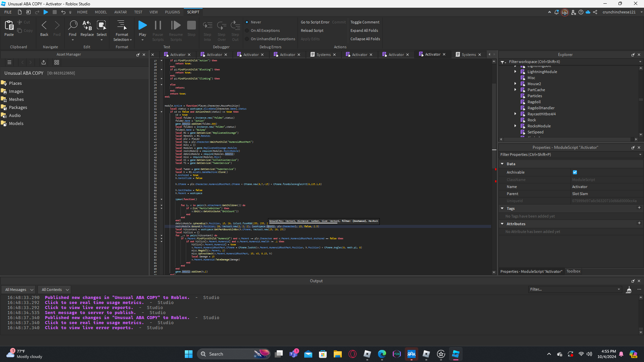Click the Asset Manager bulk import icon
This screenshot has width=644, height=362.
[x=44, y=62]
